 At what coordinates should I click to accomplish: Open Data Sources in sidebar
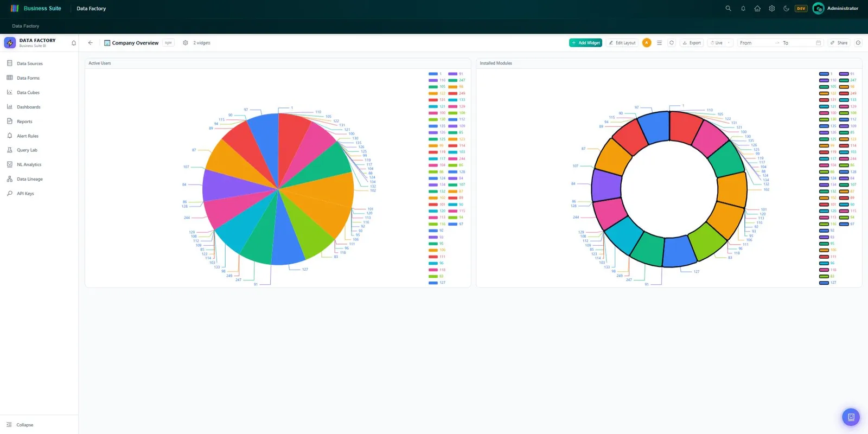39,63
